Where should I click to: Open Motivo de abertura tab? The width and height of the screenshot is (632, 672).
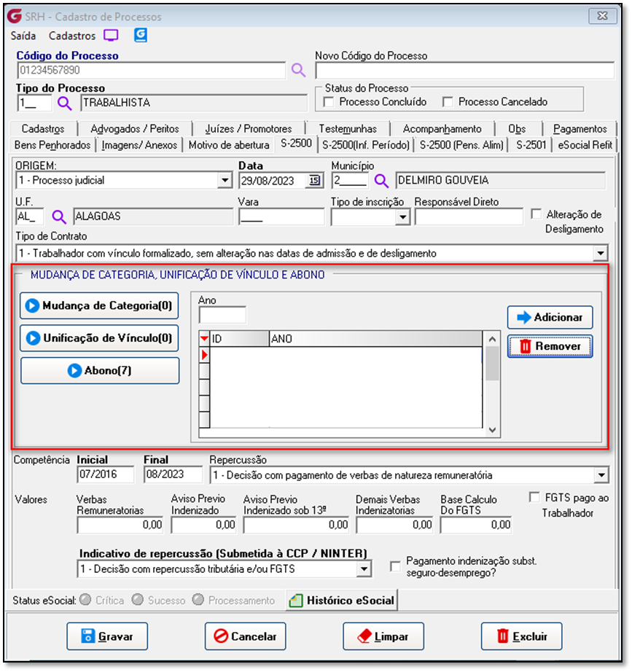point(229,145)
